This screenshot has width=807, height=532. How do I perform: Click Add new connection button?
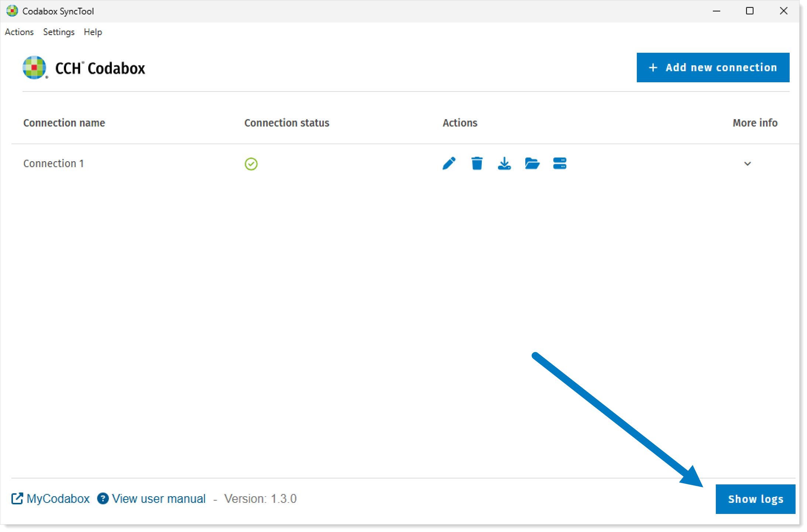[713, 68]
